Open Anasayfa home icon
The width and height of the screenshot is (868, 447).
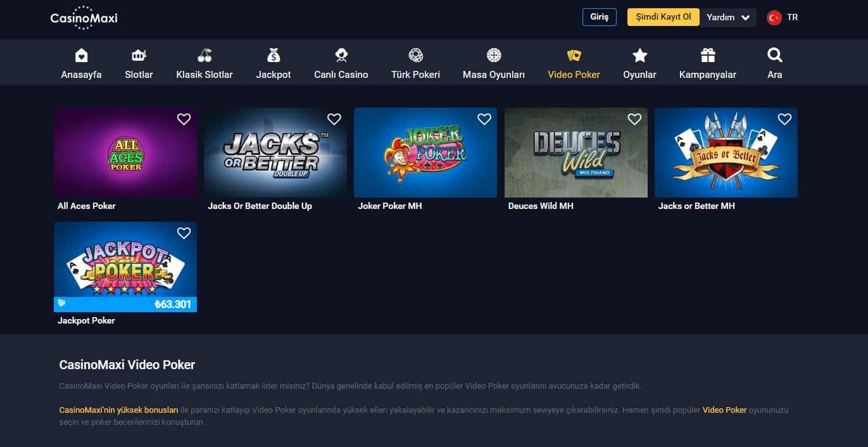(x=82, y=55)
